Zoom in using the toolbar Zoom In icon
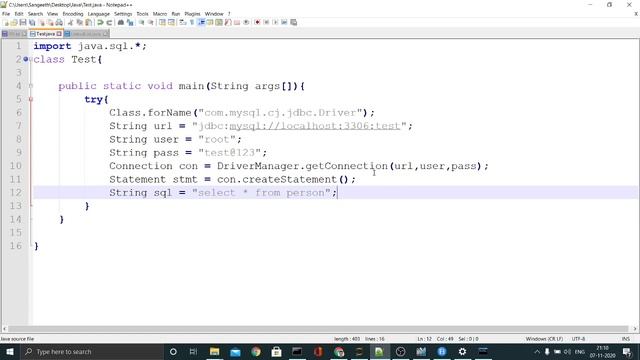This screenshot has width=640, height=360. click(x=141, y=22)
